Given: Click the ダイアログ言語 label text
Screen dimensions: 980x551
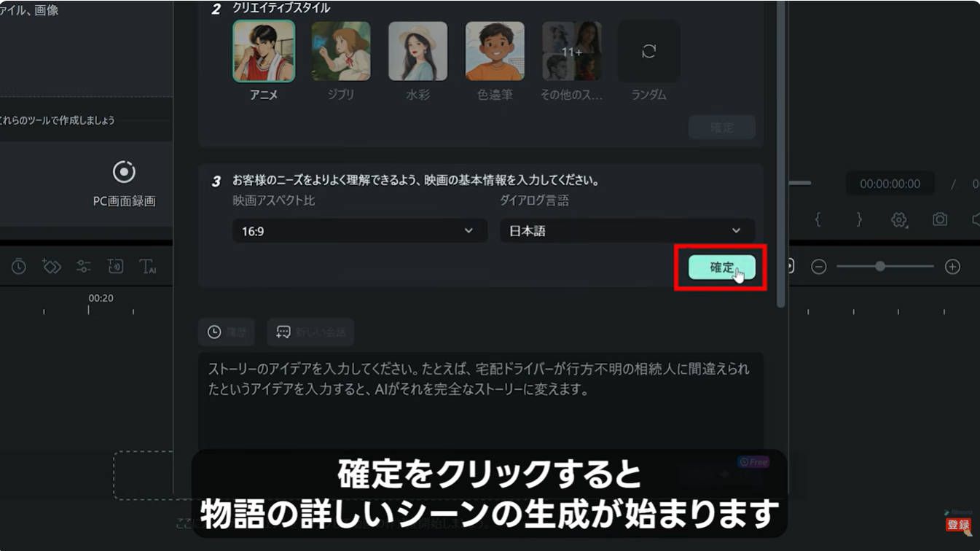Looking at the screenshot, I should (x=534, y=200).
